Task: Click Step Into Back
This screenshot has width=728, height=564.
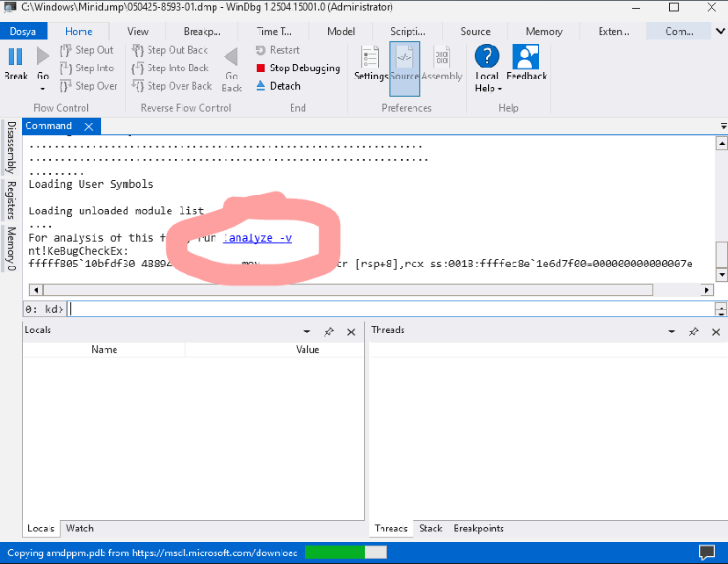Action: (x=170, y=69)
